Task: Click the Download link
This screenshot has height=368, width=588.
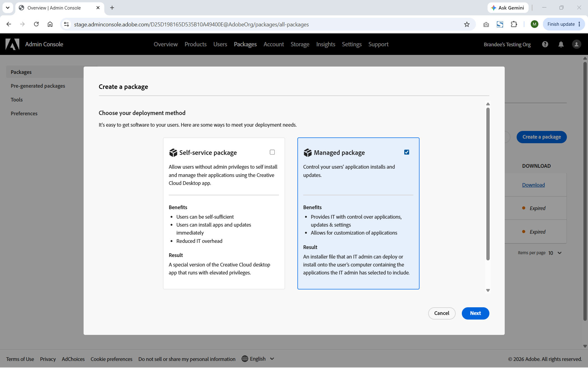Action: [533, 185]
